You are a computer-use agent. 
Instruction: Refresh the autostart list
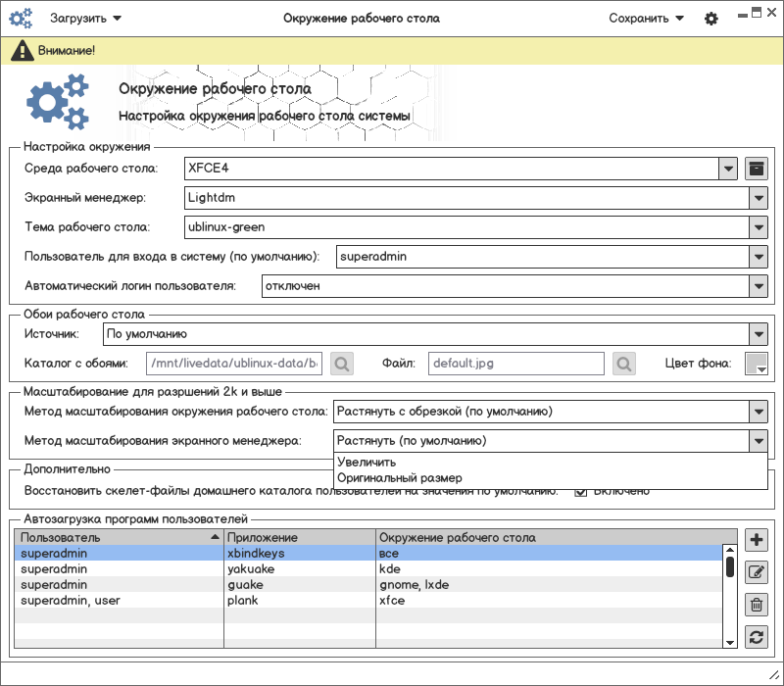(x=756, y=637)
